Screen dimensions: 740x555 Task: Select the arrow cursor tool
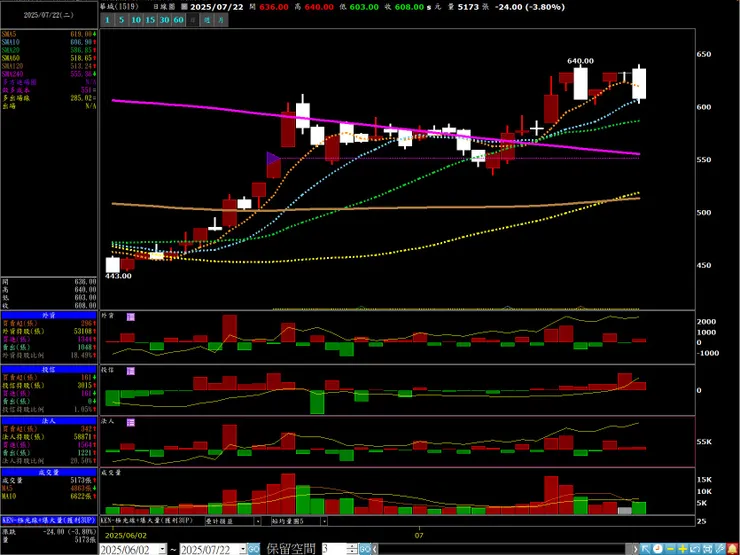click(x=646, y=549)
